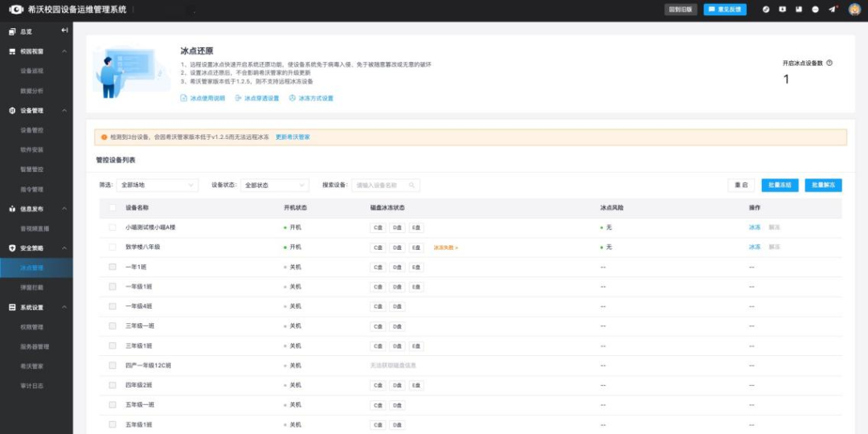Click the search magnifier in device search box
Screen dimensions: 868x434
(x=412, y=185)
